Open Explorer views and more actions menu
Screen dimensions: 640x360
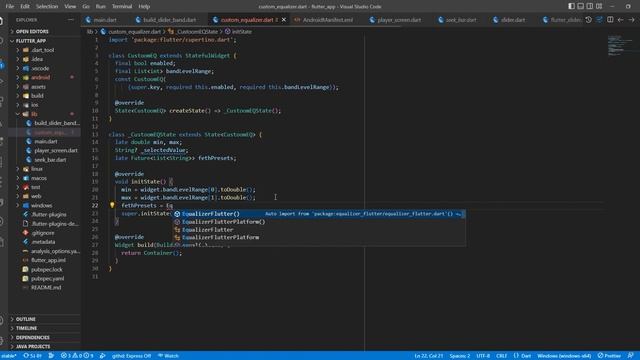(x=71, y=20)
